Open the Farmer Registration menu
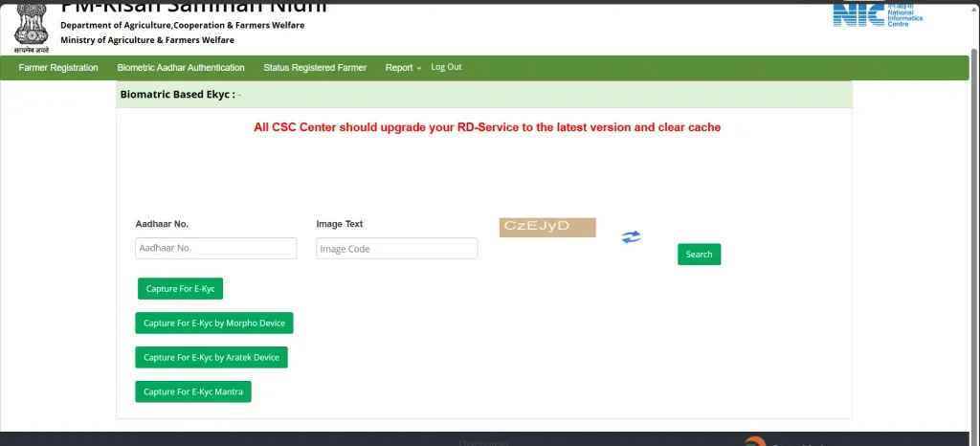 coord(58,67)
